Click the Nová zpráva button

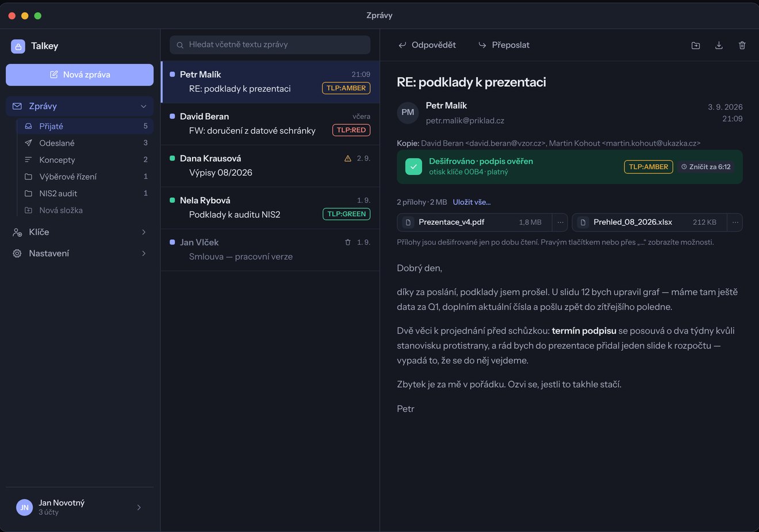click(x=79, y=75)
